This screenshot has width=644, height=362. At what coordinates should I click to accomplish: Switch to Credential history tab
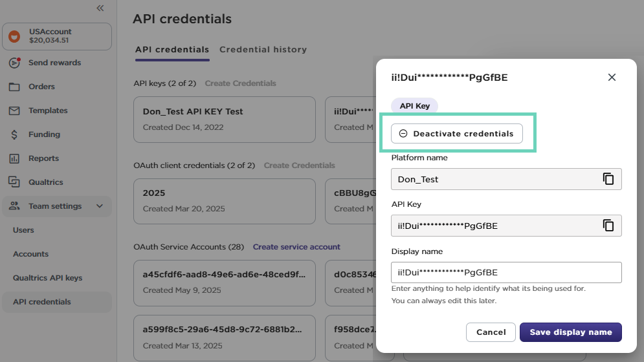tap(263, 50)
